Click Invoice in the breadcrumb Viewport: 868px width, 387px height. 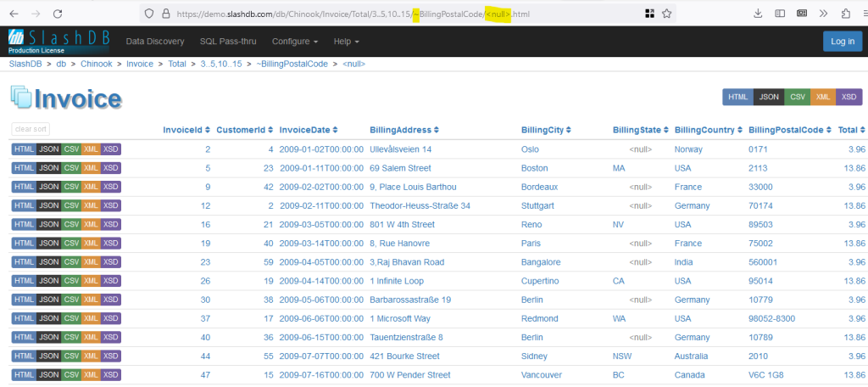tap(140, 64)
